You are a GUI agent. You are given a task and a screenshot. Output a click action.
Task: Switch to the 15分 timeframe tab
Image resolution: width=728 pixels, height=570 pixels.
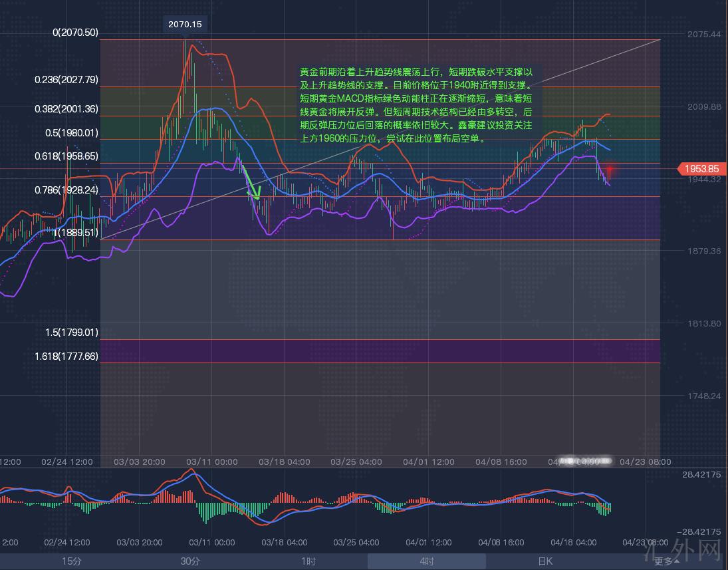click(71, 561)
